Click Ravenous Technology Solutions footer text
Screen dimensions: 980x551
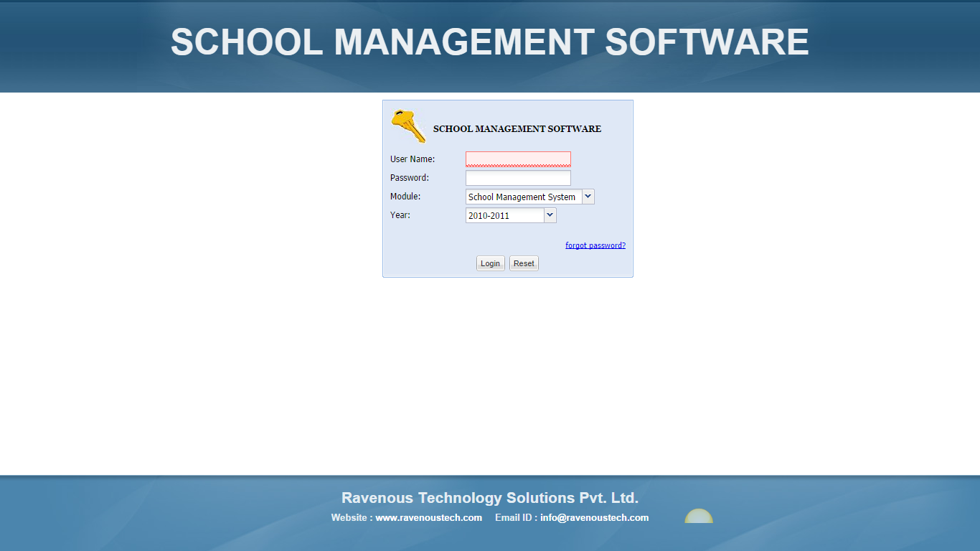(x=489, y=498)
